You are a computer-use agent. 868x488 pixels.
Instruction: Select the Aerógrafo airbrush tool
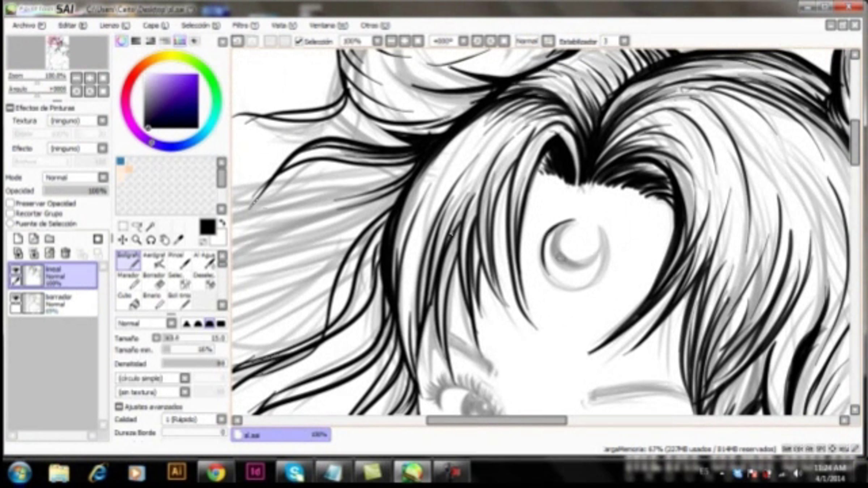click(x=155, y=260)
